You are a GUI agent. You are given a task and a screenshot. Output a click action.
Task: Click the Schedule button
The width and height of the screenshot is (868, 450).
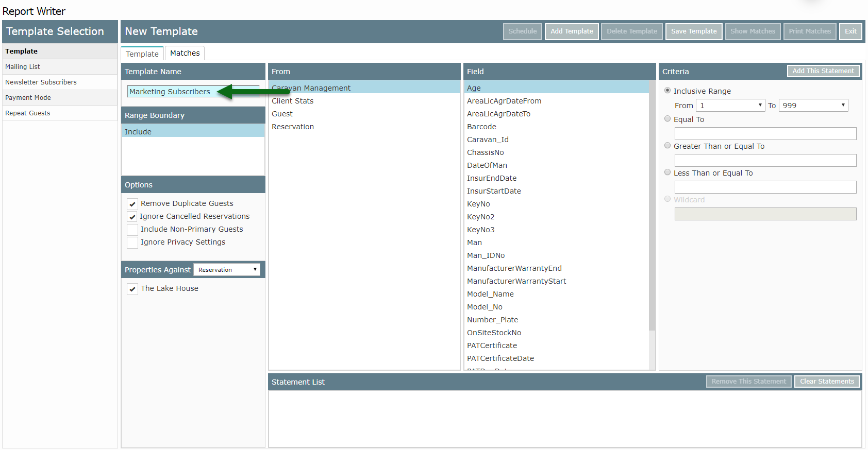(x=522, y=31)
